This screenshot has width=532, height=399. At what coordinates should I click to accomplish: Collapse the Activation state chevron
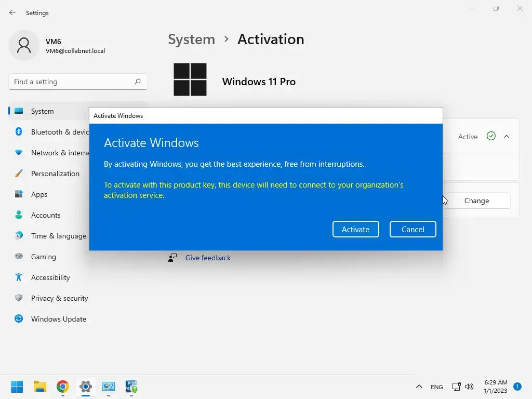pos(507,137)
